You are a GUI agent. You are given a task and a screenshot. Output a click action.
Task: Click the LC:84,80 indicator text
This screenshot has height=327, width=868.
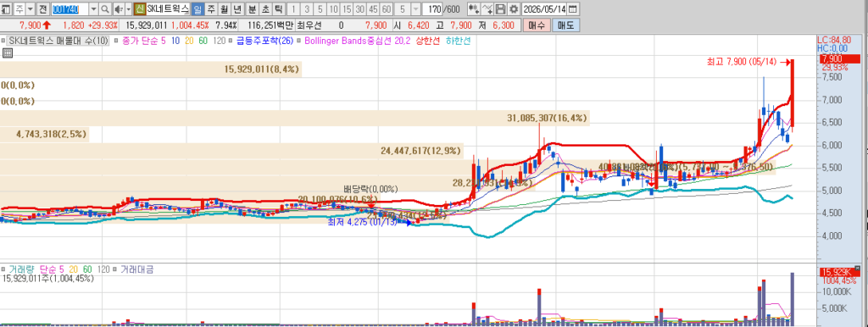pyautogui.click(x=834, y=40)
